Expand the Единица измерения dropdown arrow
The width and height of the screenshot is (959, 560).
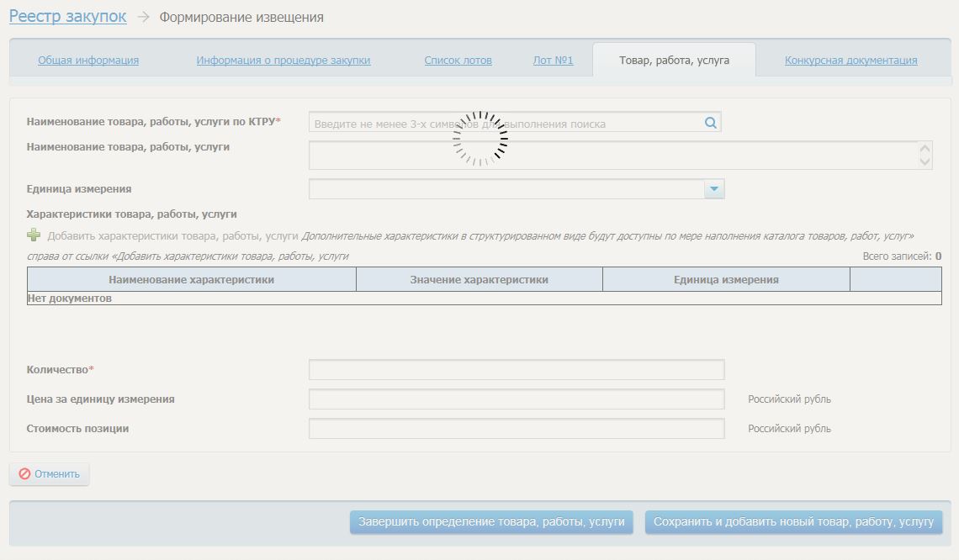pos(714,189)
